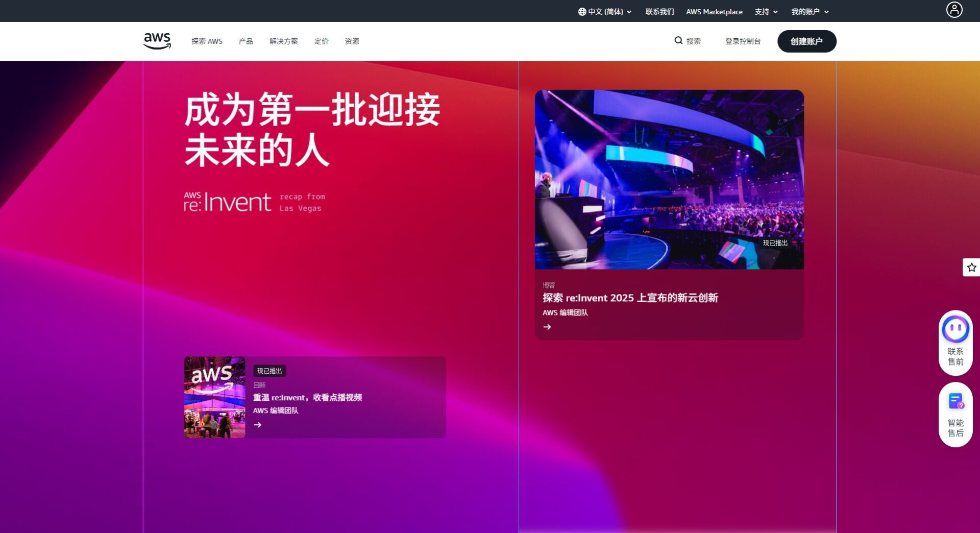Open the smart after-sales support icon

click(955, 402)
